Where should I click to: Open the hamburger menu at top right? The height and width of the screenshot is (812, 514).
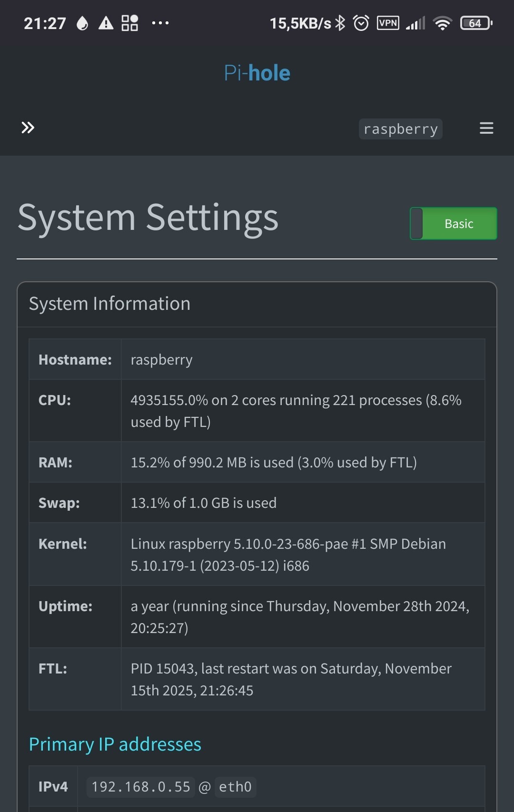(486, 128)
